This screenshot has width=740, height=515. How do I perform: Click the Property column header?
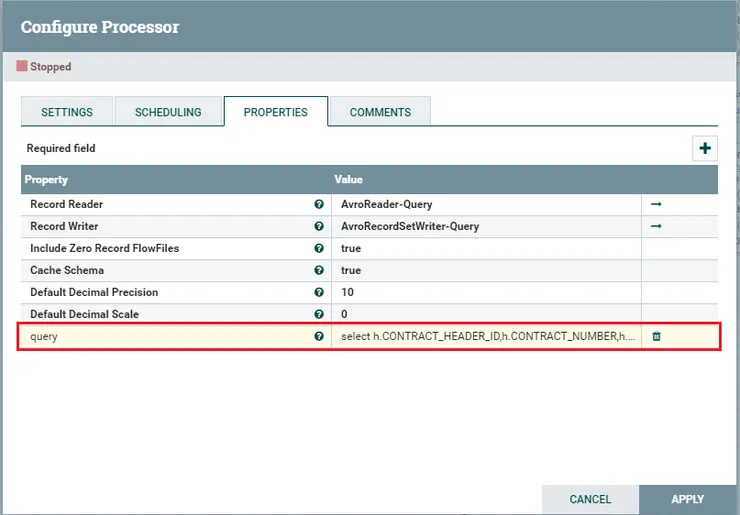[x=46, y=179]
